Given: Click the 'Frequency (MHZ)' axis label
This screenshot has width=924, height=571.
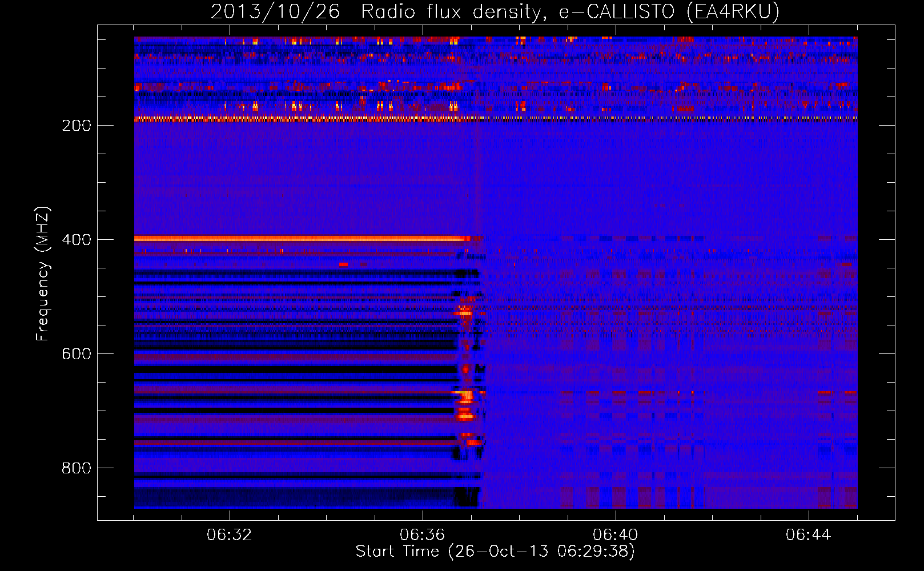Looking at the screenshot, I should tap(43, 274).
